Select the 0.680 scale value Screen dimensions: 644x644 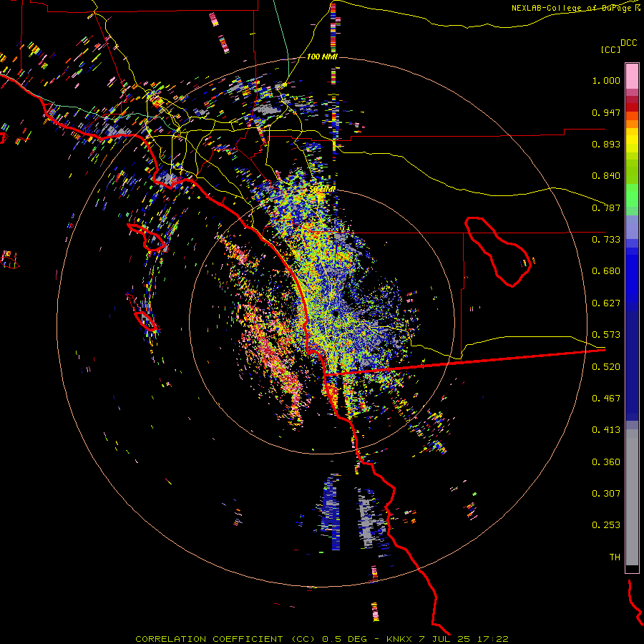(x=606, y=271)
